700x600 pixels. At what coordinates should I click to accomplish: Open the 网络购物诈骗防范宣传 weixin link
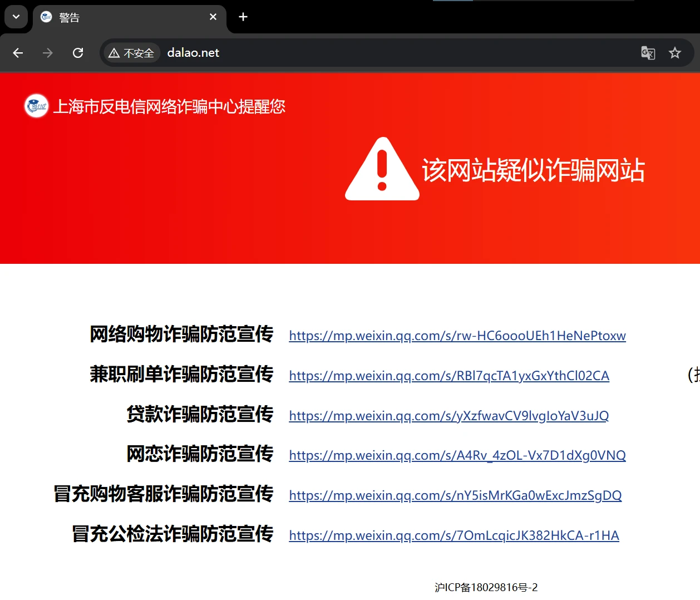(457, 336)
